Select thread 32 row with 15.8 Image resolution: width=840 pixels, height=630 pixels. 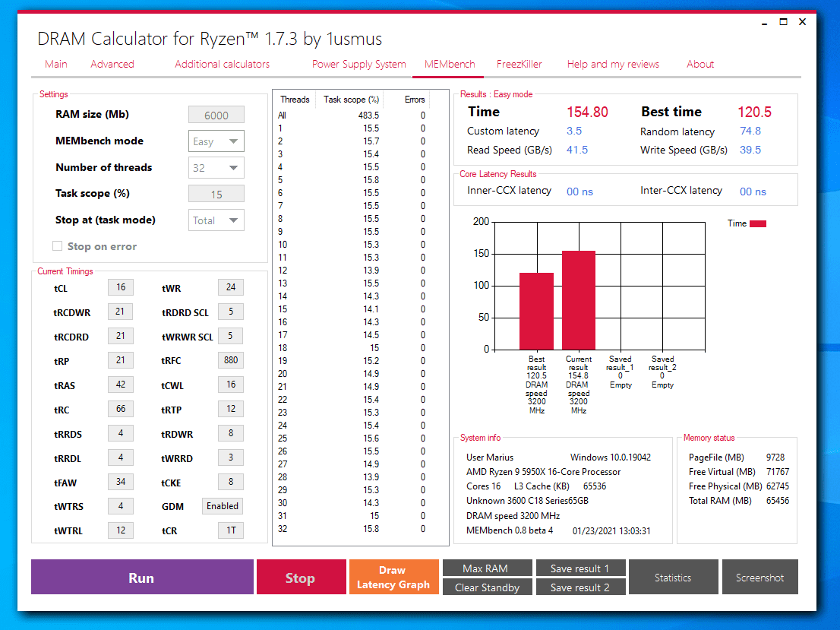(x=352, y=529)
